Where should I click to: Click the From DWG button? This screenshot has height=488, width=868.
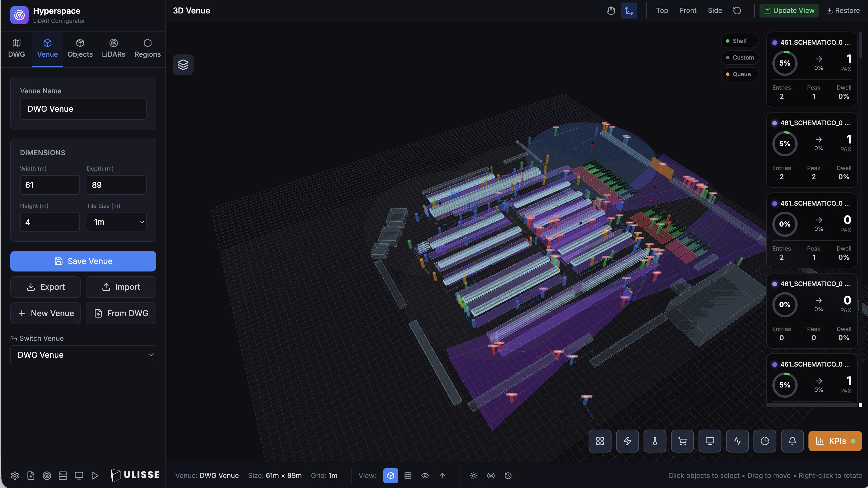121,313
